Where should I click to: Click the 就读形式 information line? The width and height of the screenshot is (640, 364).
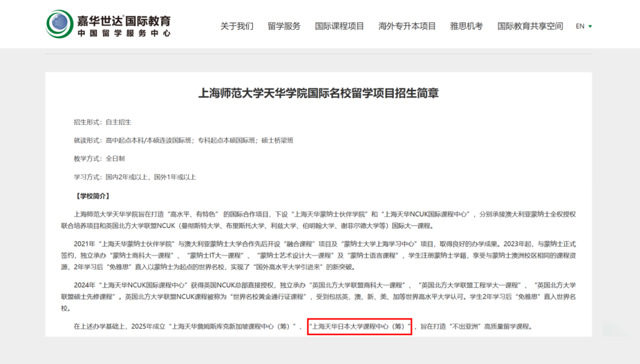tap(183, 140)
